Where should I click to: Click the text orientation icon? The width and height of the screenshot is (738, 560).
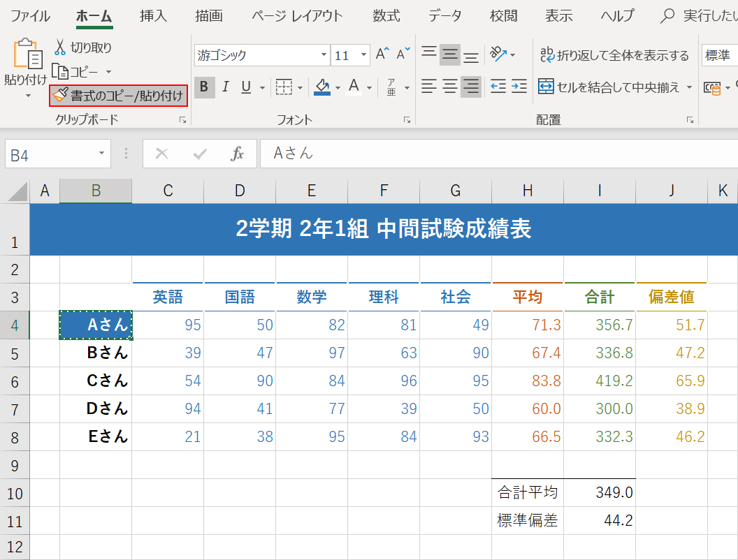[x=498, y=54]
